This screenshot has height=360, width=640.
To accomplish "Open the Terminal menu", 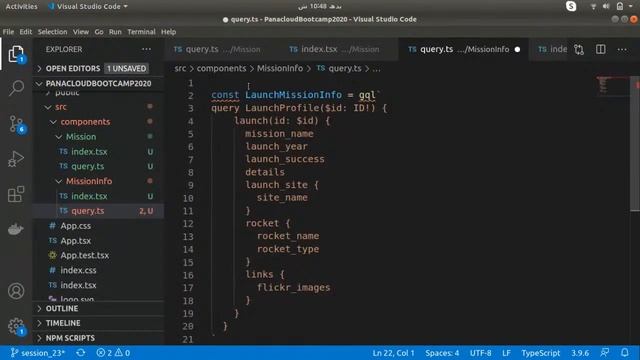I will [141, 32].
